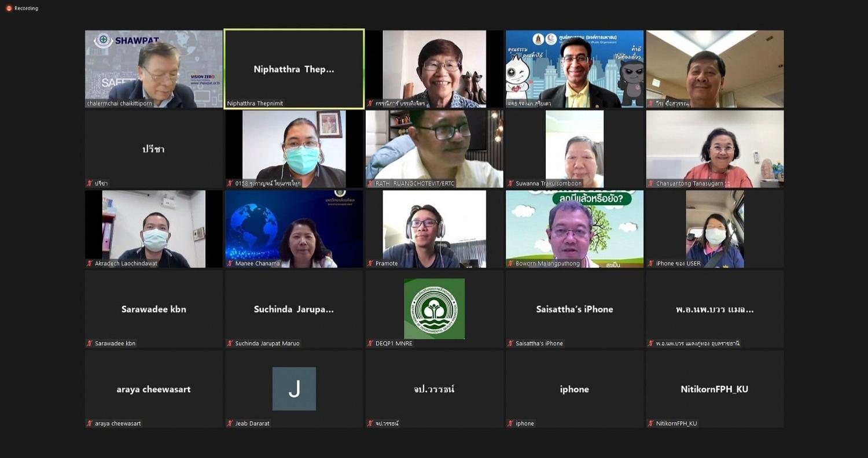Click muted mic icon beside araya cheewasart label
The image size is (868, 458).
click(x=90, y=423)
